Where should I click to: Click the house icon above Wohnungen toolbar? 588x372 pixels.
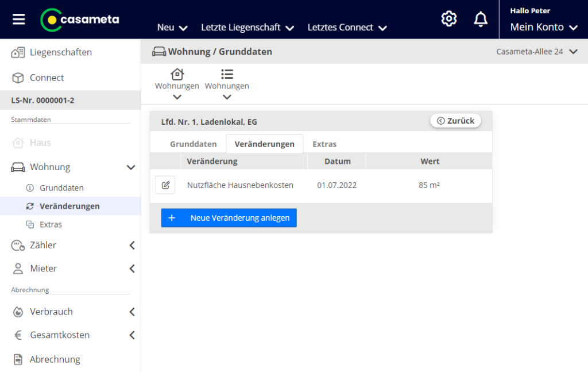pos(177,74)
